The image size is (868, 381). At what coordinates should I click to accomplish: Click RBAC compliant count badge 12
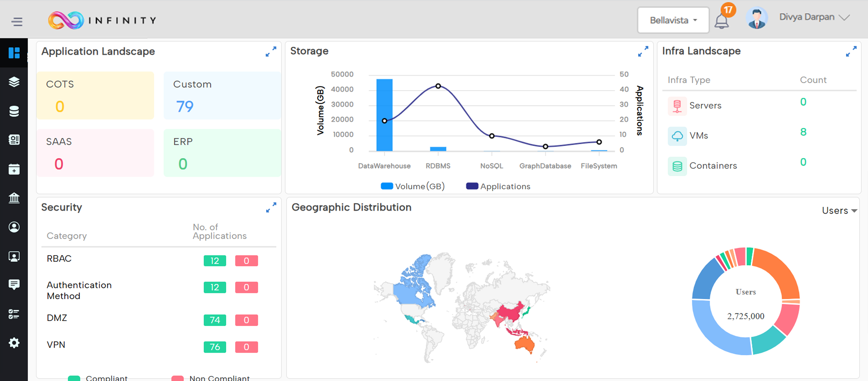click(x=214, y=261)
